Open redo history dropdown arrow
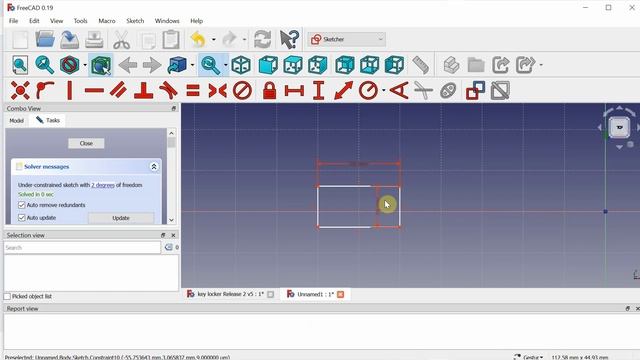Screen dimensions: 640x360 (244, 40)
